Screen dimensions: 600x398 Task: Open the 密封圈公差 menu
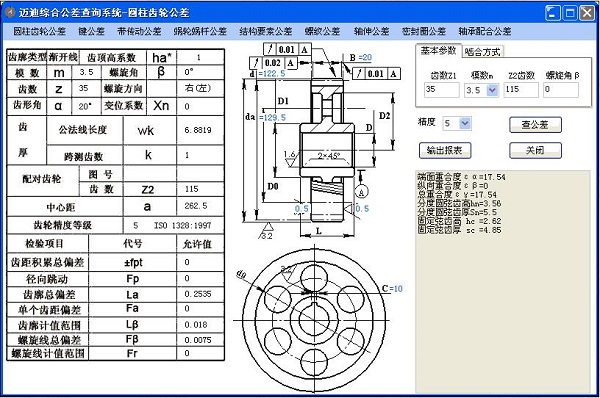tap(424, 31)
